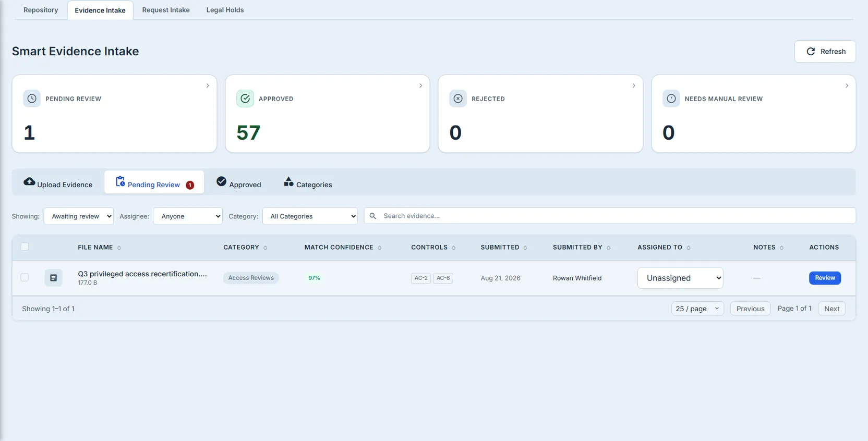Open the Assignee Anyone dropdown
This screenshot has height=441, width=868.
[x=188, y=216]
